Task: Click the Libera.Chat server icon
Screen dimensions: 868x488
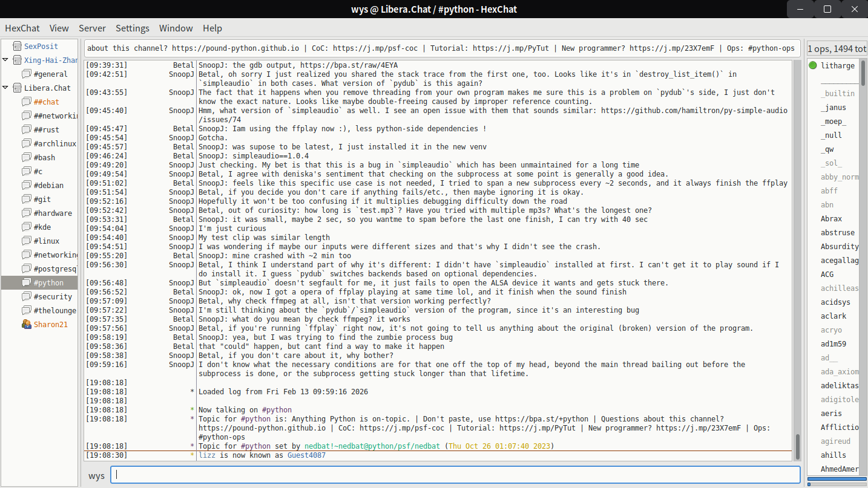Action: click(x=16, y=88)
